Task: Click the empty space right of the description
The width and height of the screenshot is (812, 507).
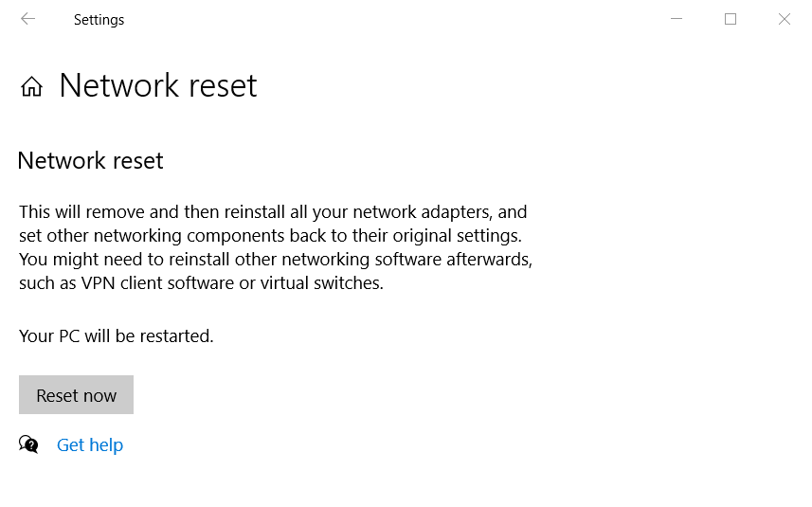Action: 673,246
